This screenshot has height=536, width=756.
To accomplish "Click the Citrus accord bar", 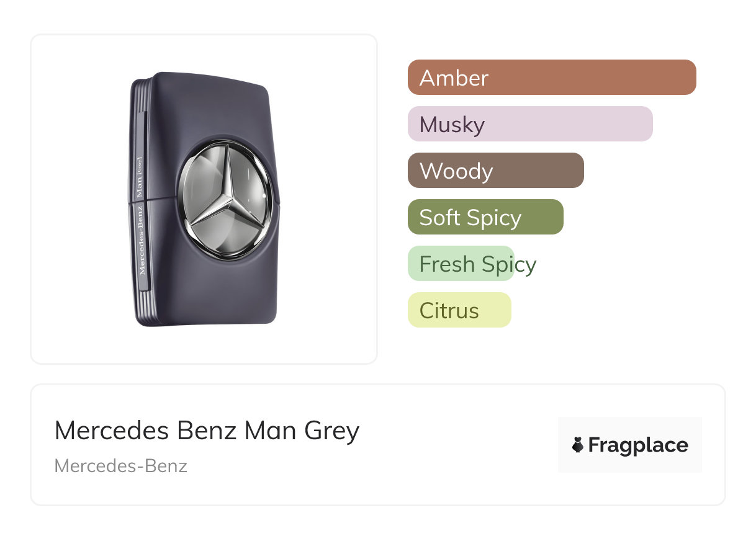I will pos(459,310).
